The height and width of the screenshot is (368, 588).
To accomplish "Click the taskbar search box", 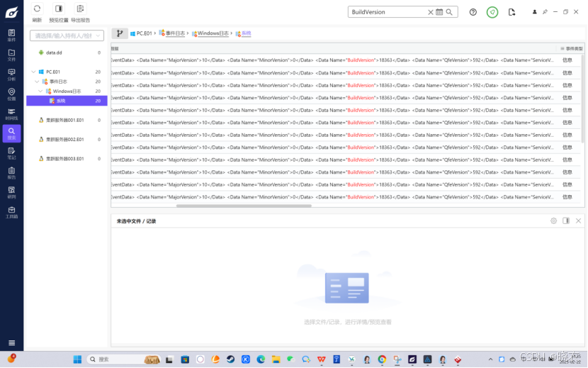I will [x=123, y=359].
